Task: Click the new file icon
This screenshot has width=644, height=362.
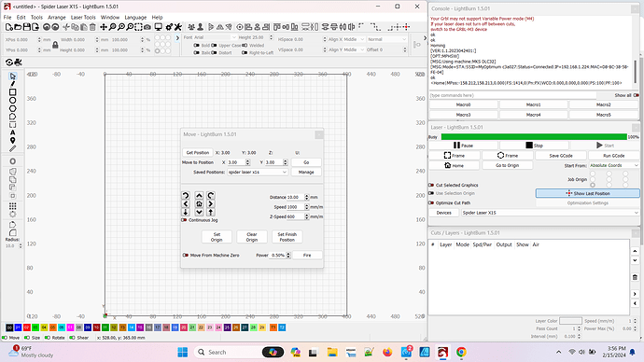Action: (x=9, y=27)
